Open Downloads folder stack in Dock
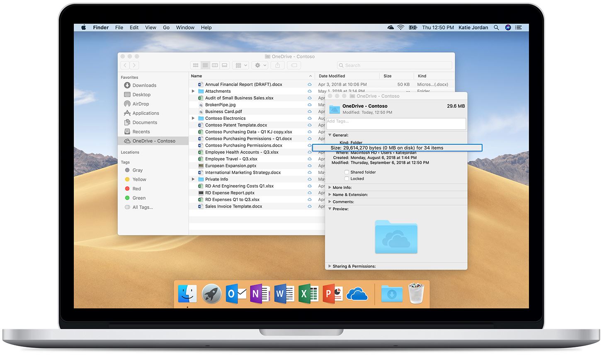The height and width of the screenshot is (364, 609). [392, 294]
